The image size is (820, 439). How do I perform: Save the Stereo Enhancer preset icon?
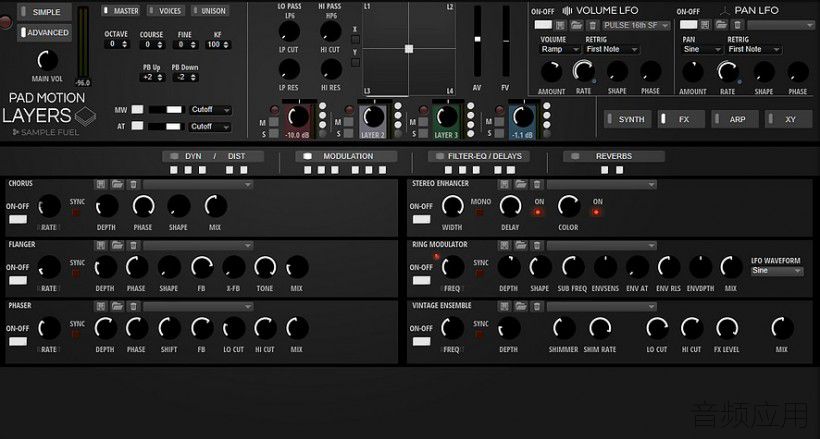click(504, 184)
